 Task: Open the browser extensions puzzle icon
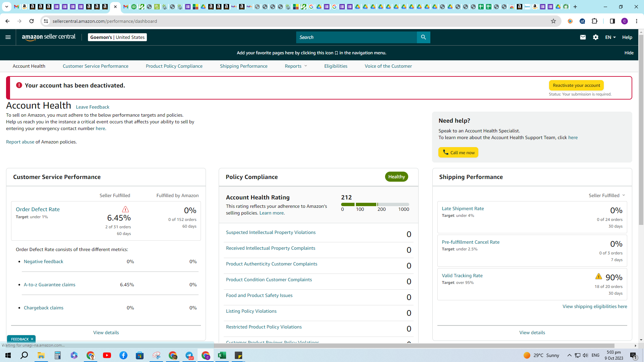tap(595, 21)
